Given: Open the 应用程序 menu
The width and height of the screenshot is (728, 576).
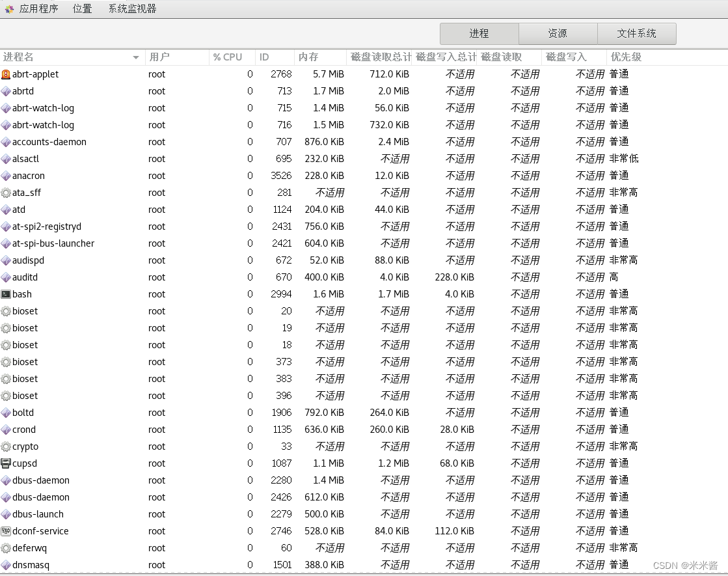Looking at the screenshot, I should point(38,9).
